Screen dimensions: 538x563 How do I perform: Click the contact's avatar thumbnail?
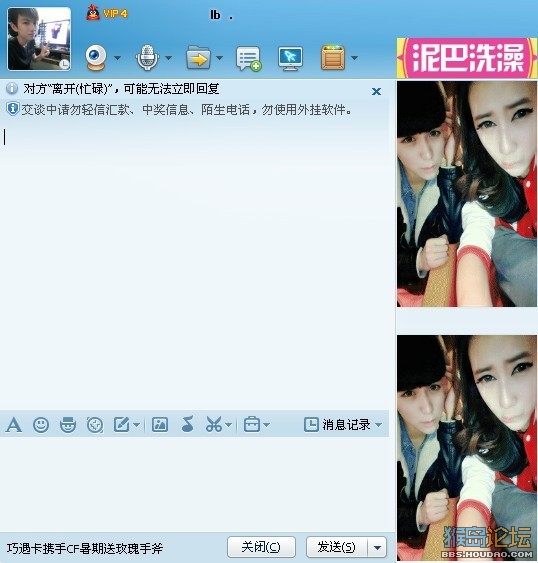pyautogui.click(x=39, y=39)
